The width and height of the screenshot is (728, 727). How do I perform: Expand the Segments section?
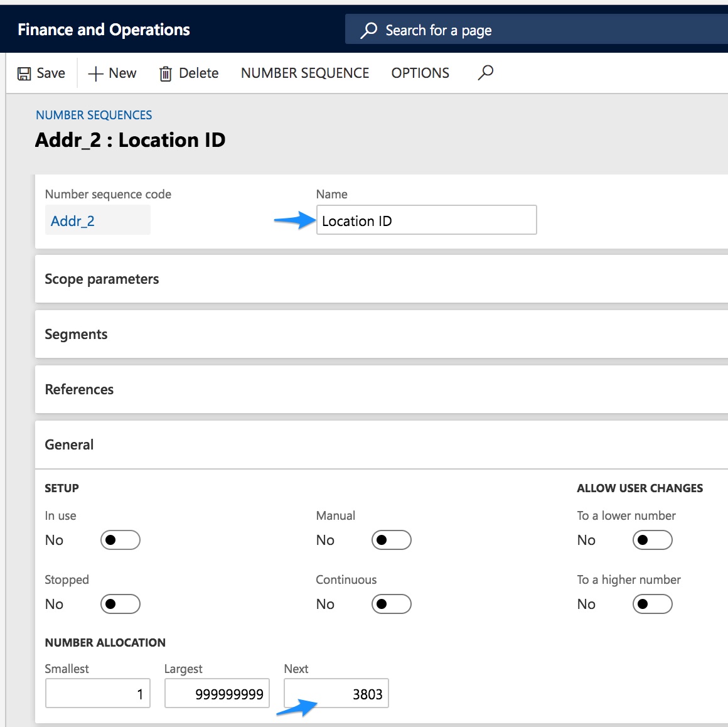coord(381,334)
